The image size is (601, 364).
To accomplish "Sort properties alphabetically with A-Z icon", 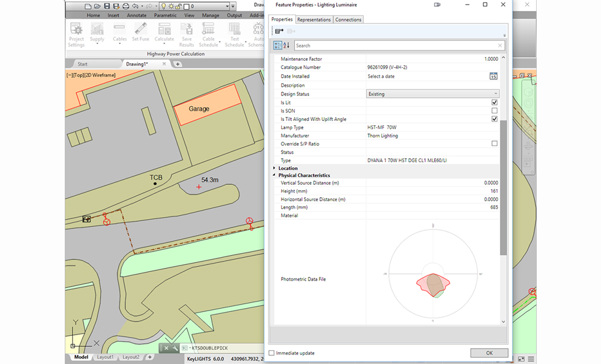I will [x=287, y=45].
